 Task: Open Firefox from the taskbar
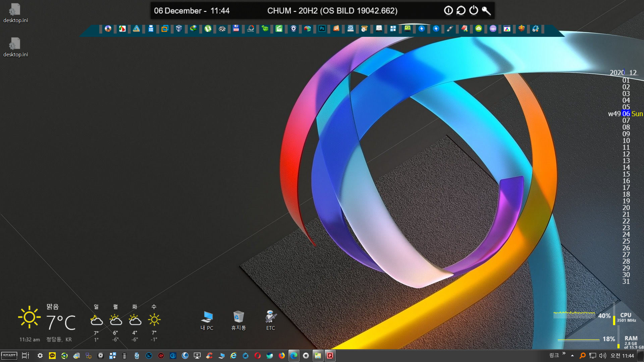(282, 356)
